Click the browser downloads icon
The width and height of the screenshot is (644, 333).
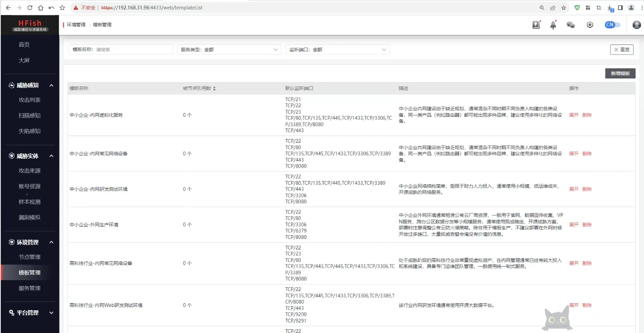610,8
